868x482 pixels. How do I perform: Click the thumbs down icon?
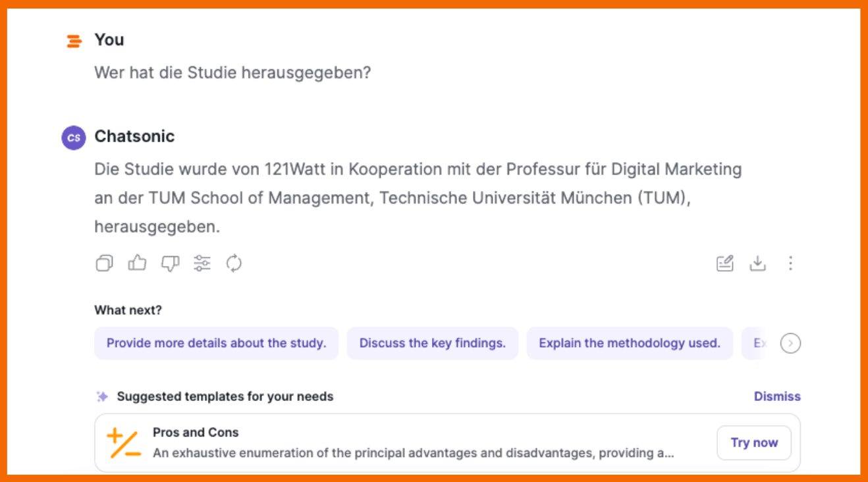pos(170,263)
